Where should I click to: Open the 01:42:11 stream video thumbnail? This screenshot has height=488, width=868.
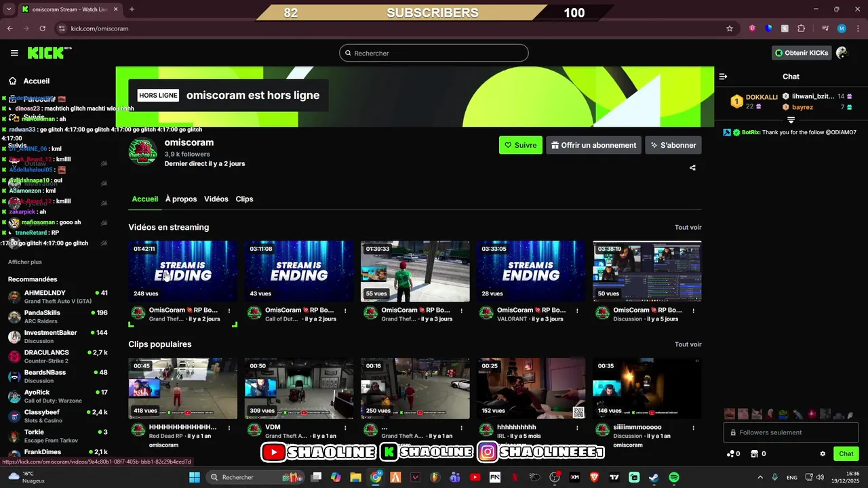pos(183,271)
